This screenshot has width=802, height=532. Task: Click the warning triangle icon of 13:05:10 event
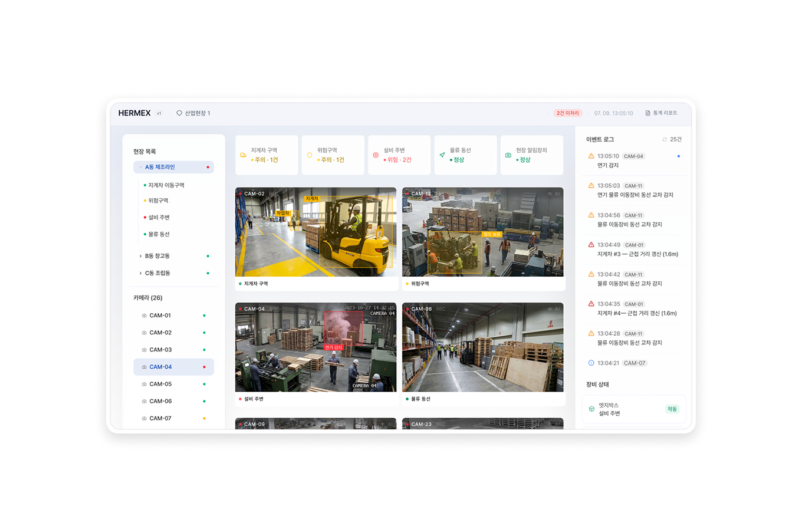point(591,156)
